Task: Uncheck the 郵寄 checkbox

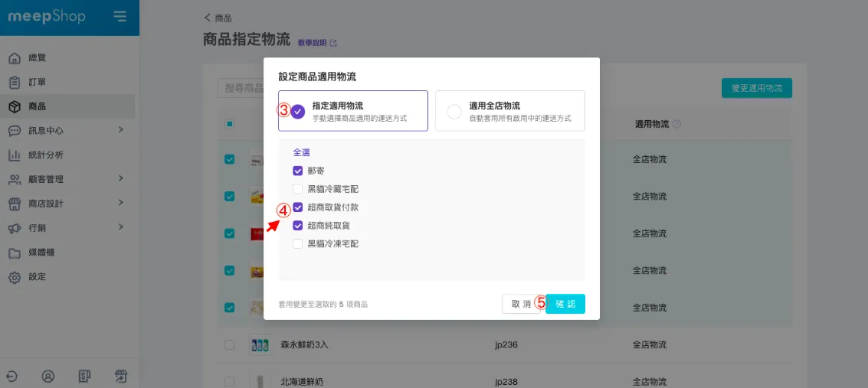Action: 298,171
